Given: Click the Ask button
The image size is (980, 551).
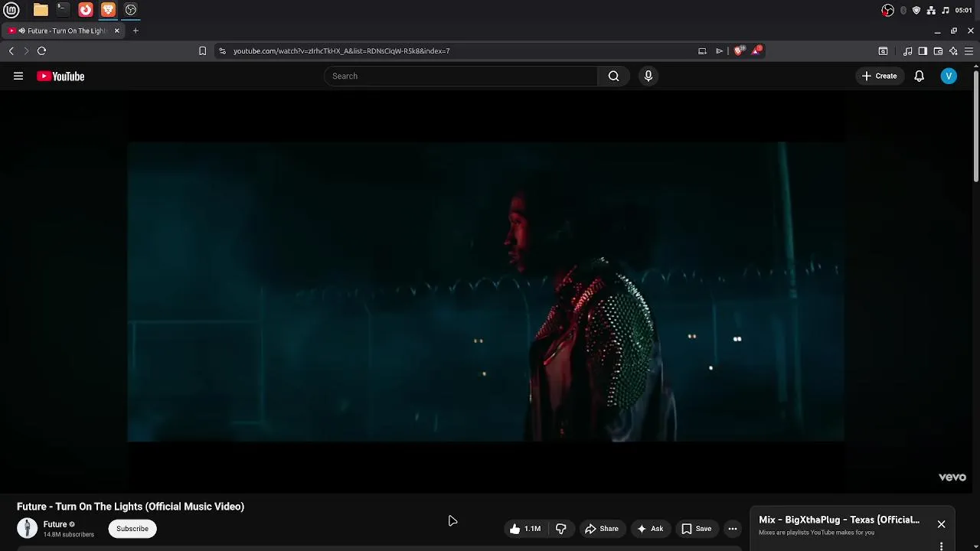Looking at the screenshot, I should tap(649, 528).
